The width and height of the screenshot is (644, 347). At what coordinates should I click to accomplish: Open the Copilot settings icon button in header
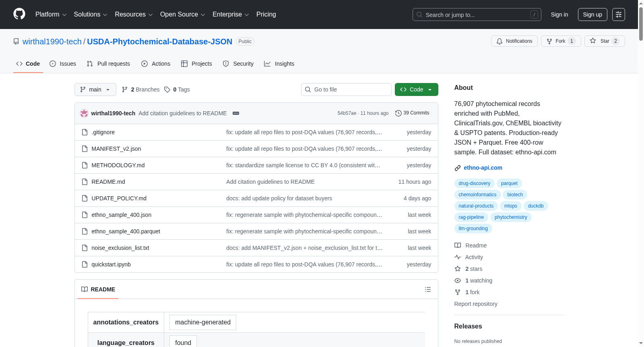pyautogui.click(x=619, y=15)
